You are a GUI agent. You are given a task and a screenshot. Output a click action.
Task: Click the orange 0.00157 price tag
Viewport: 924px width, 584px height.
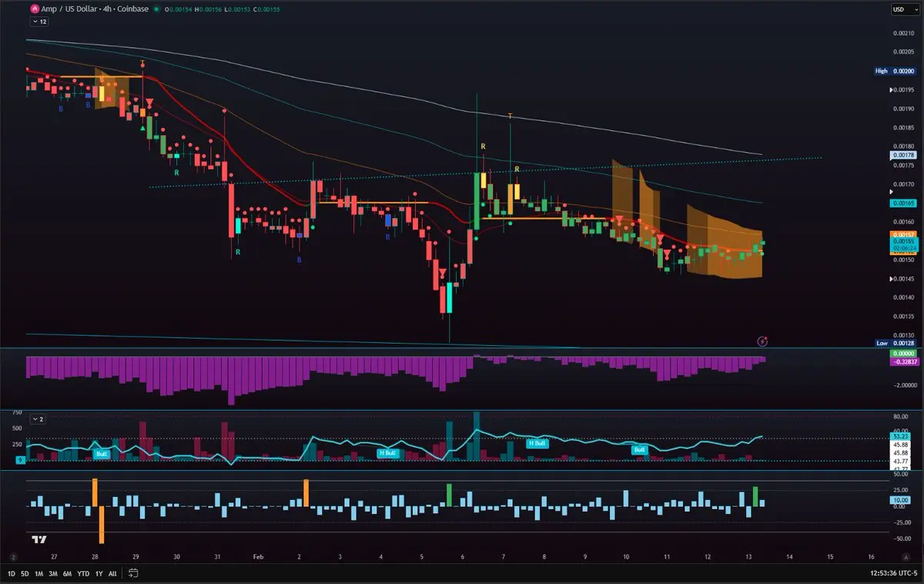click(902, 233)
